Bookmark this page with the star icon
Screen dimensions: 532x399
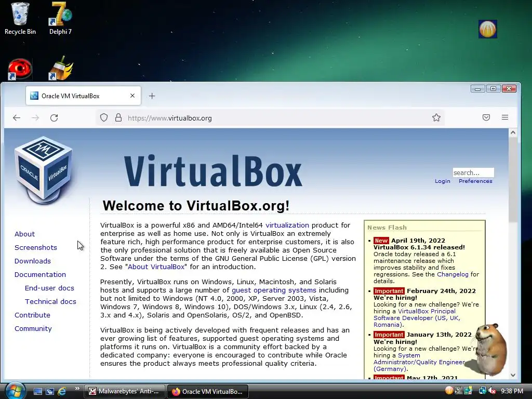coord(436,117)
